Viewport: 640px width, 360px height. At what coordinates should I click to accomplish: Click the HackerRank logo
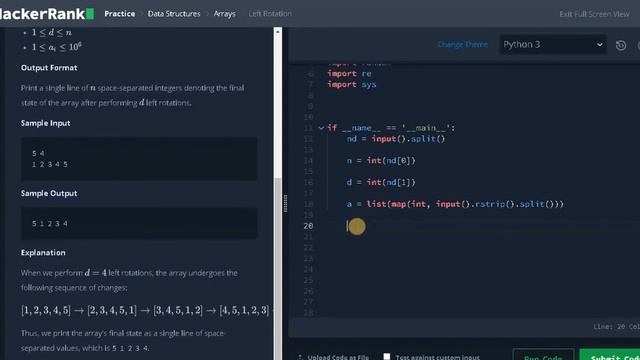tap(47, 13)
